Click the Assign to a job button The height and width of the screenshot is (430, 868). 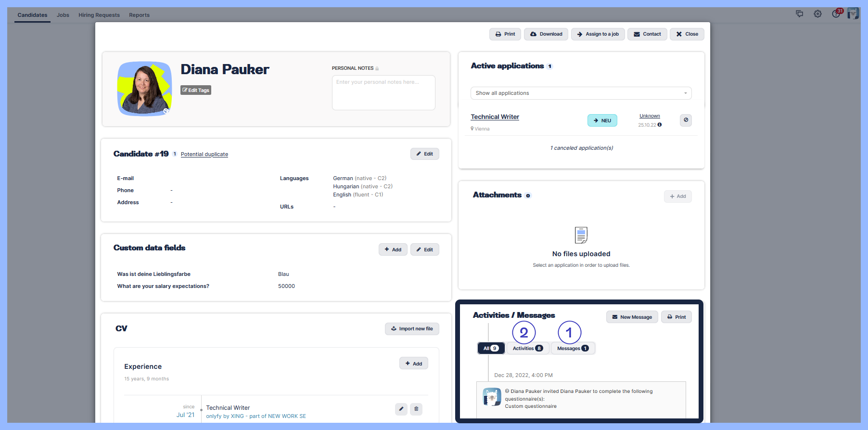click(598, 34)
